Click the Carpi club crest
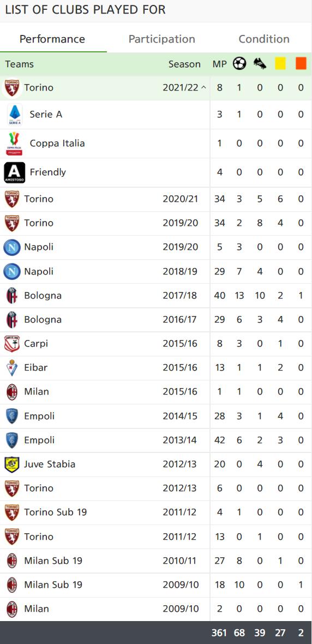This screenshot has width=312, height=644. point(12,344)
